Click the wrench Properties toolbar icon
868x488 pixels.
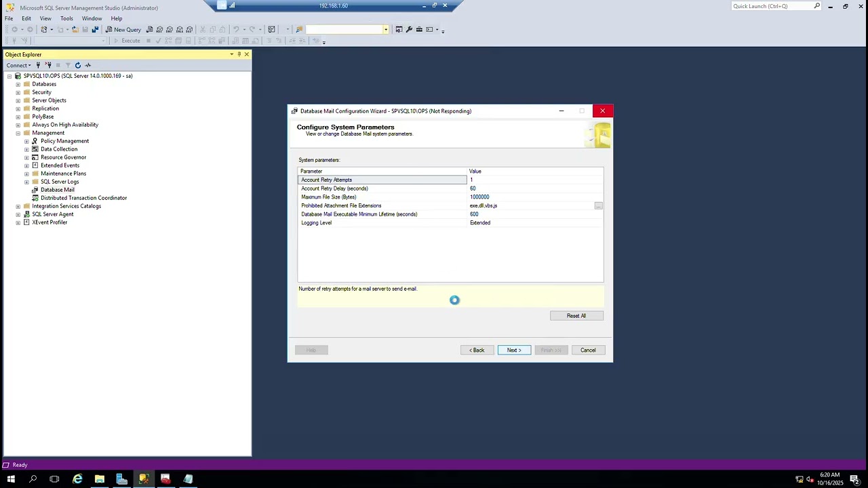pos(409,30)
